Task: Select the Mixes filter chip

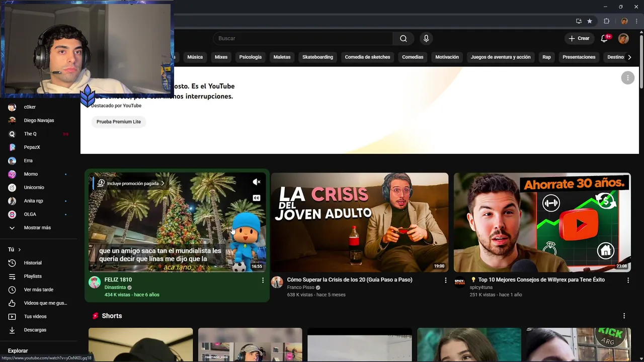Action: [x=221, y=57]
